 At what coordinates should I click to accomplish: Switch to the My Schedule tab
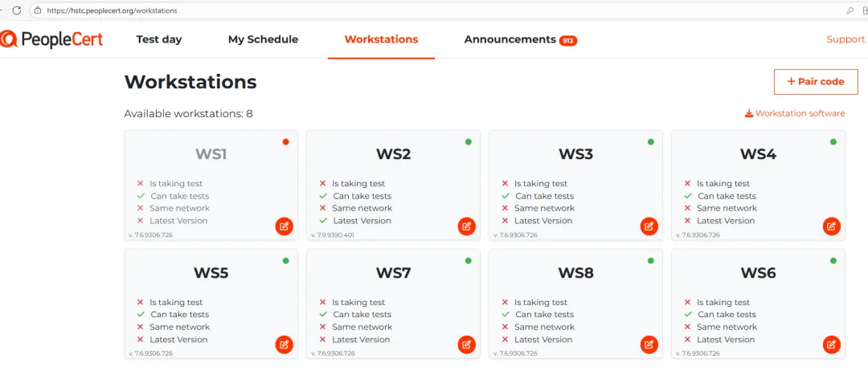pos(263,39)
